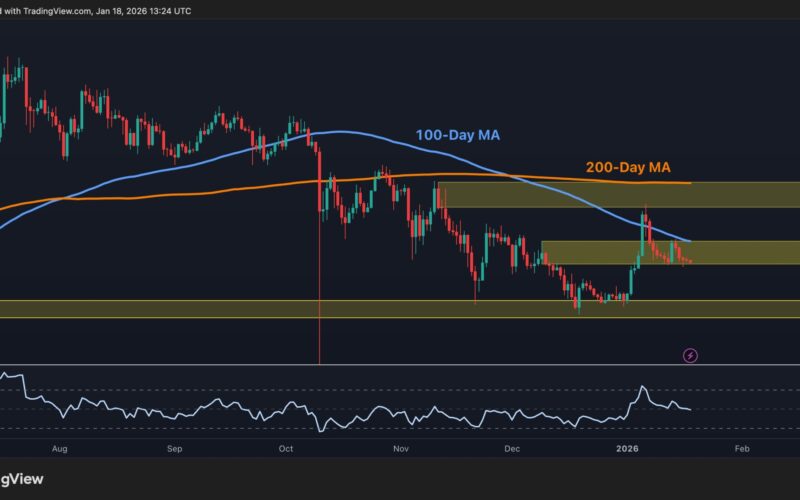This screenshot has width=800, height=500.
Task: Select the Dec label on time axis
Action: (513, 450)
